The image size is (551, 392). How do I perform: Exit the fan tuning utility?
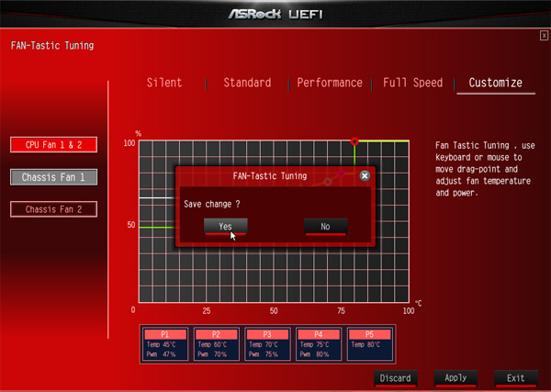[516, 378]
